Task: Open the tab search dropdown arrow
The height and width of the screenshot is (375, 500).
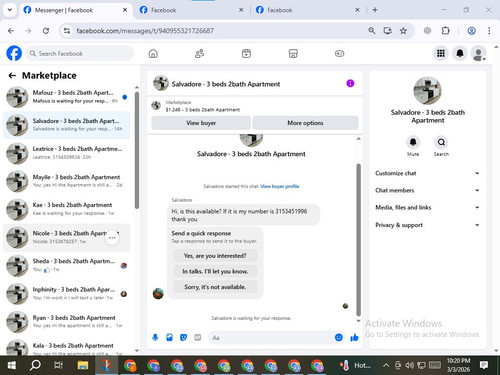Action: [10, 10]
